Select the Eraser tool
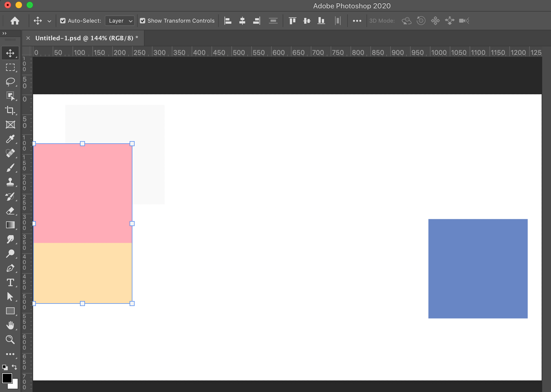The width and height of the screenshot is (551, 392). [10, 211]
